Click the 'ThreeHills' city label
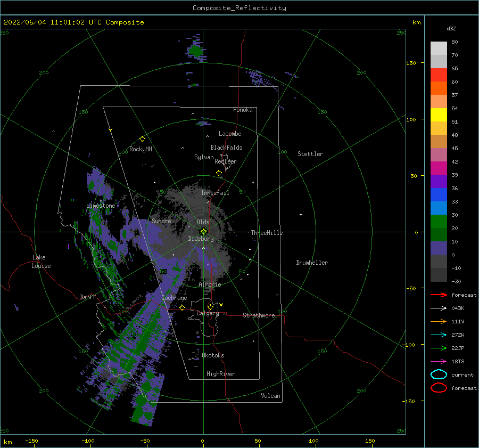The width and height of the screenshot is (479, 448). click(x=267, y=233)
